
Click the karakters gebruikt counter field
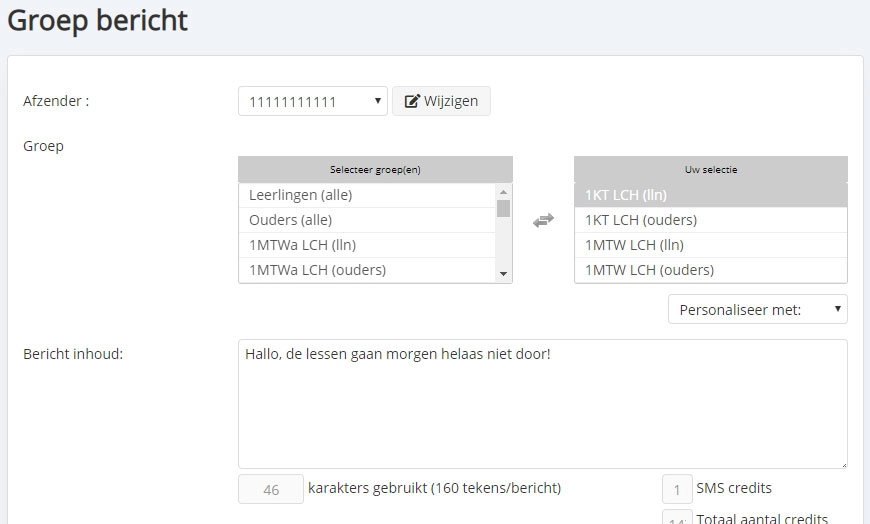(270, 490)
